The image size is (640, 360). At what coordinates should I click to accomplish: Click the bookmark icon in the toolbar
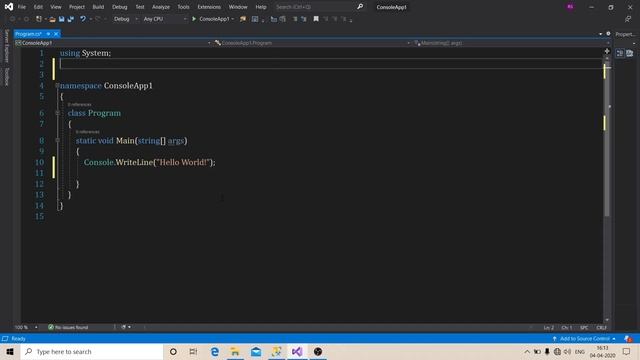316,19
